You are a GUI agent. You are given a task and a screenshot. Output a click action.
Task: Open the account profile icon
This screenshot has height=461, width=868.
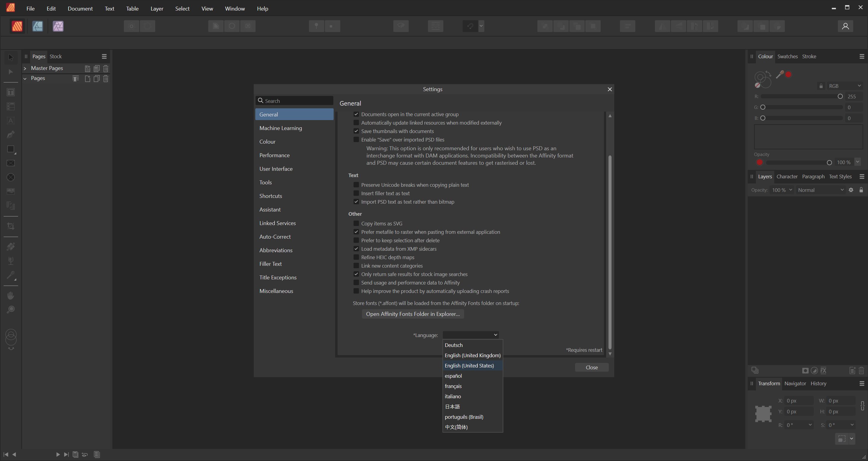[845, 26]
